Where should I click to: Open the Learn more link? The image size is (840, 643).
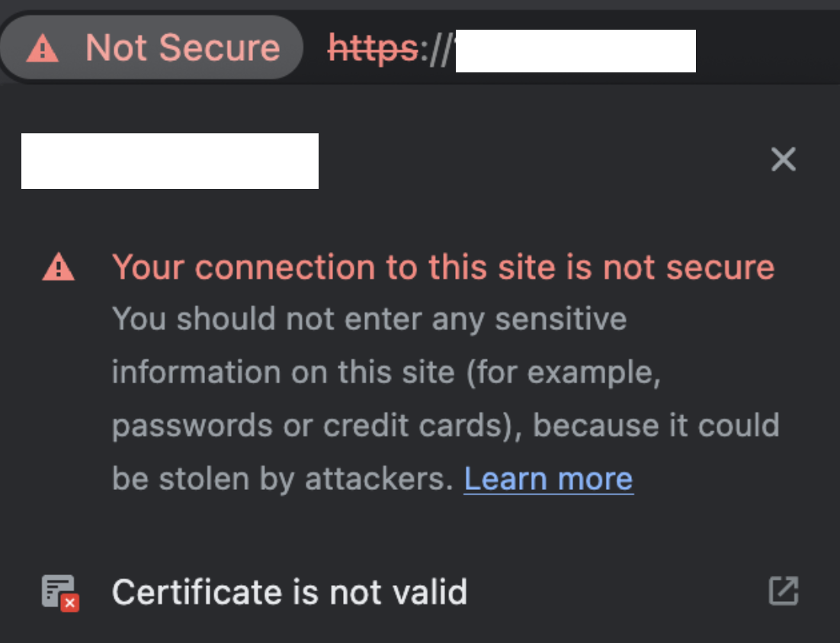(x=548, y=478)
